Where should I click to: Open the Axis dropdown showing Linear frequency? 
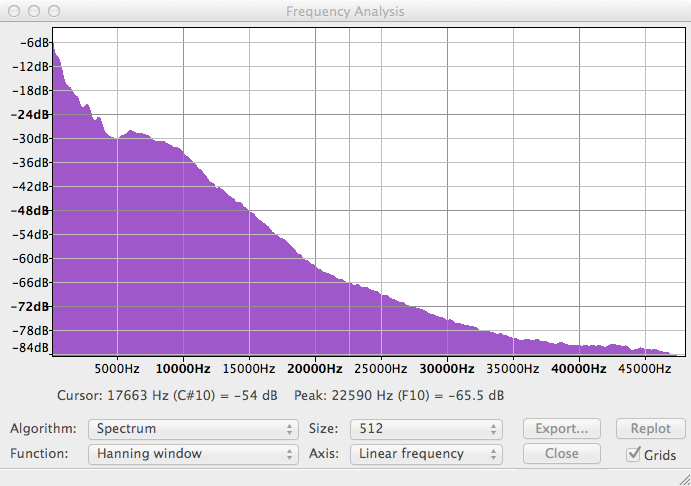click(426, 454)
